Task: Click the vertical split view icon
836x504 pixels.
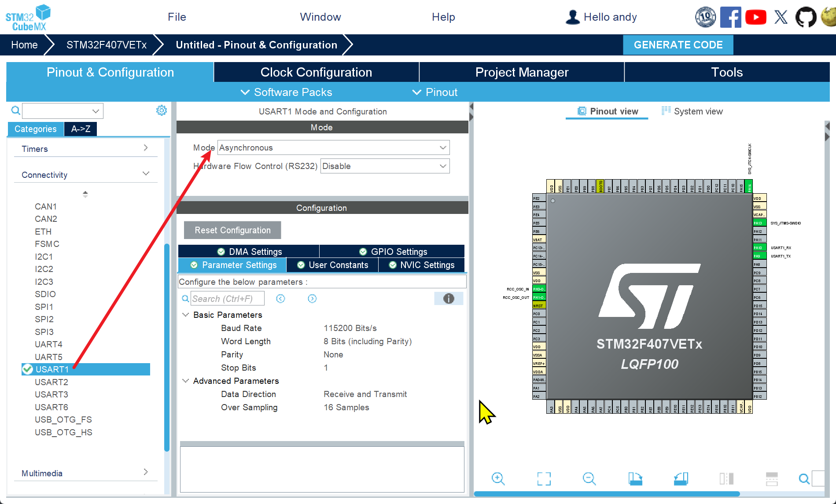Action: [x=726, y=478]
